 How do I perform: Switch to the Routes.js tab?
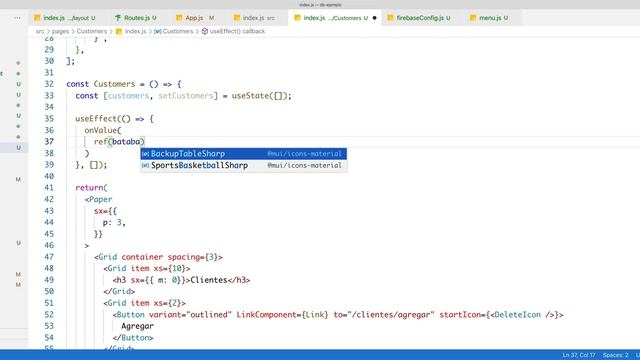pos(136,18)
